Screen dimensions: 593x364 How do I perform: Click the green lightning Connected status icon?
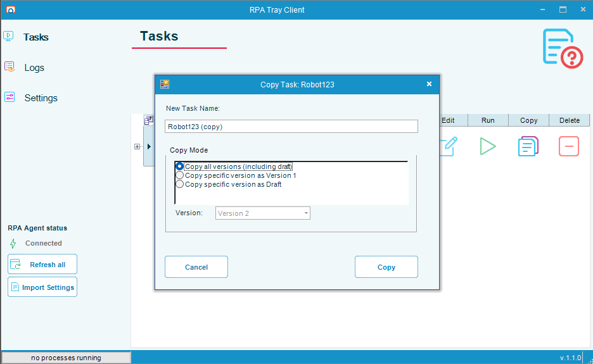point(13,244)
